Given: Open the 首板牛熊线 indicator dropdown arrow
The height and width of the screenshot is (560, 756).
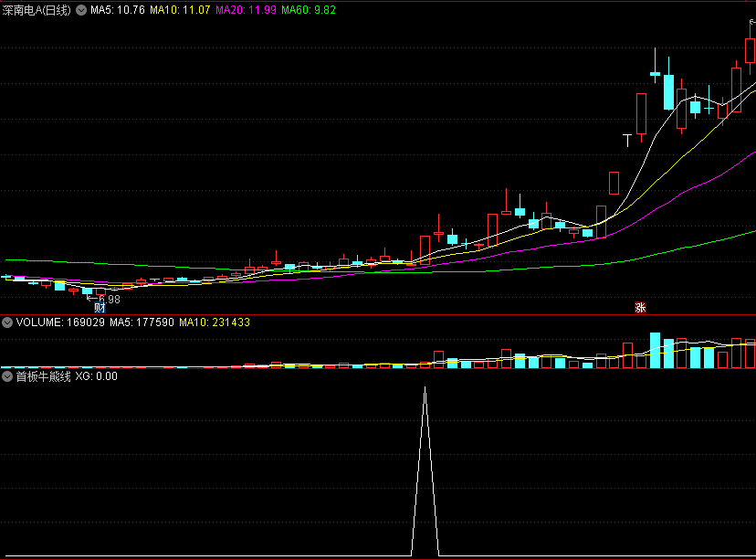Looking at the screenshot, I should [x=7, y=376].
